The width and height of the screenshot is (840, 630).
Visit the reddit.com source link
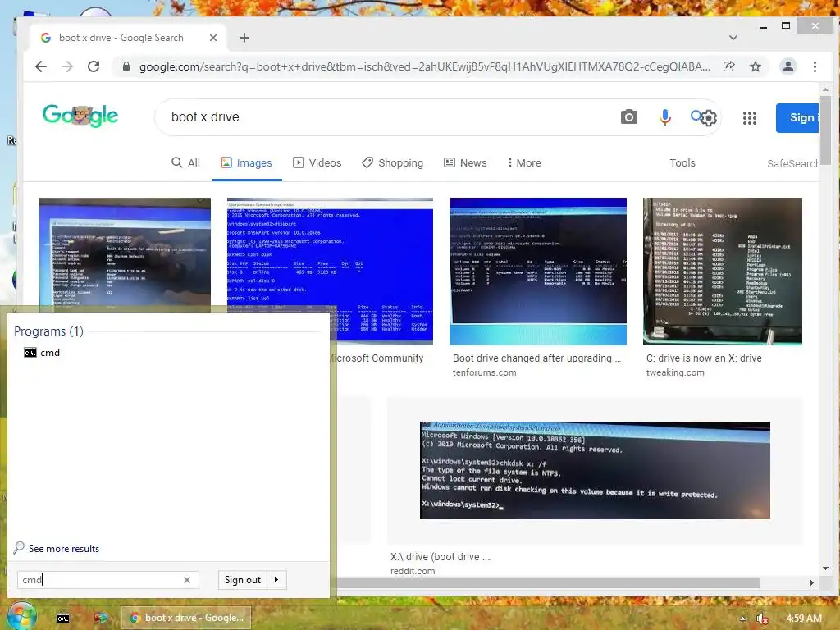click(413, 571)
